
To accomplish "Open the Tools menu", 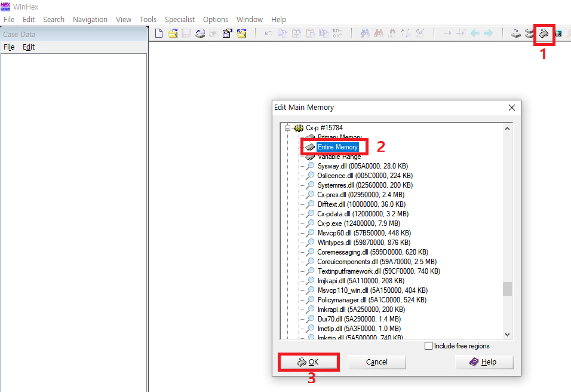I will pyautogui.click(x=148, y=19).
